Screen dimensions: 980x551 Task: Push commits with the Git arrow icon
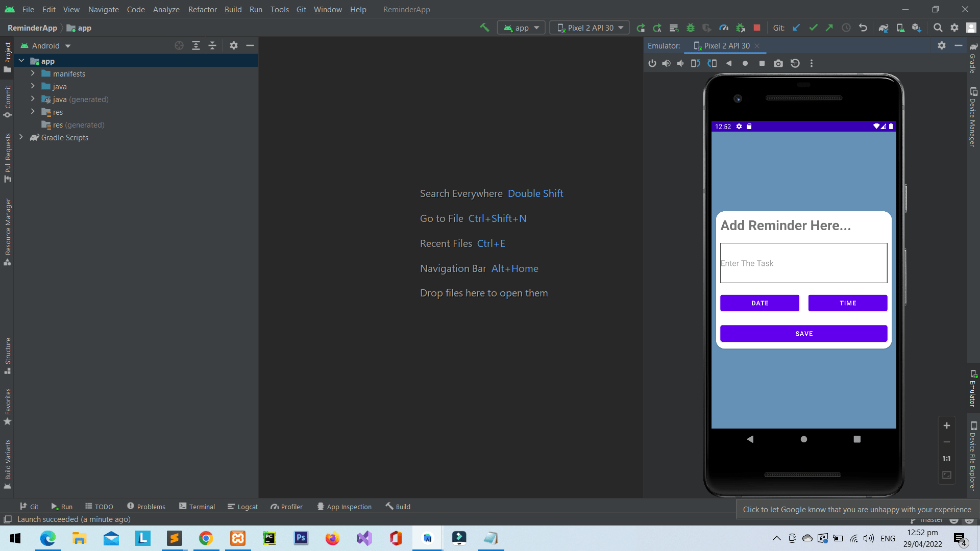[829, 28]
